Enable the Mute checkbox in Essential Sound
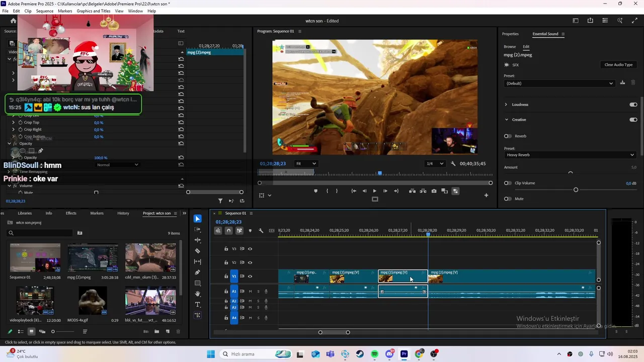Screen dimensions: 644x362 (508, 199)
